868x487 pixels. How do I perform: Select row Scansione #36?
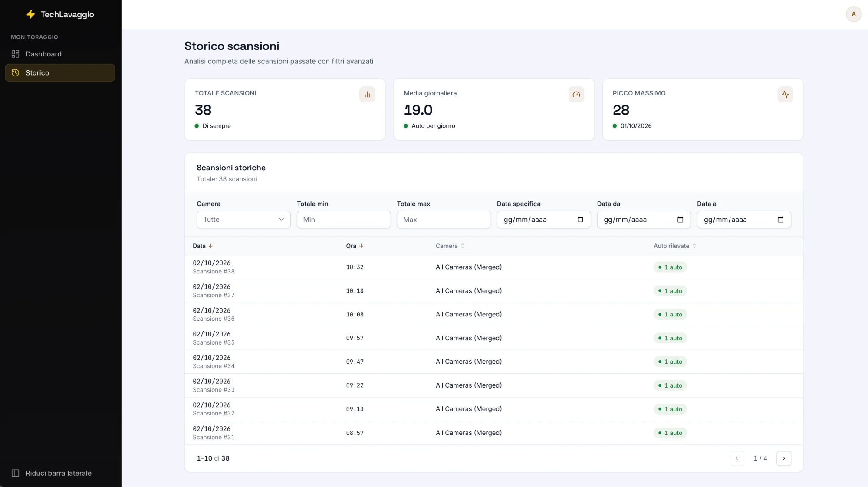pyautogui.click(x=493, y=314)
